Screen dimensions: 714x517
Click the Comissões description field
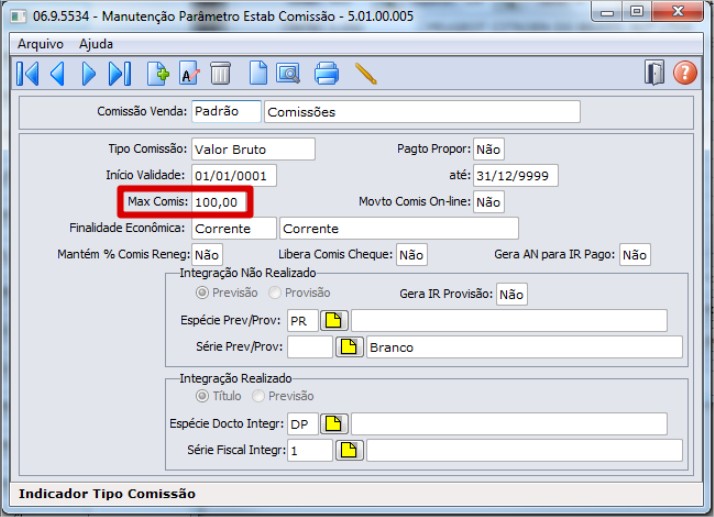click(422, 112)
